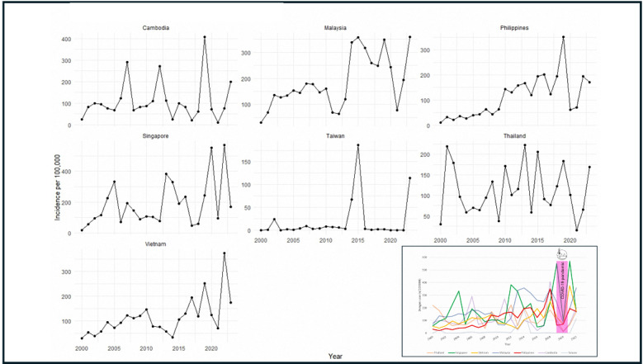Select the Thailand legend entry in the inset

point(431,351)
